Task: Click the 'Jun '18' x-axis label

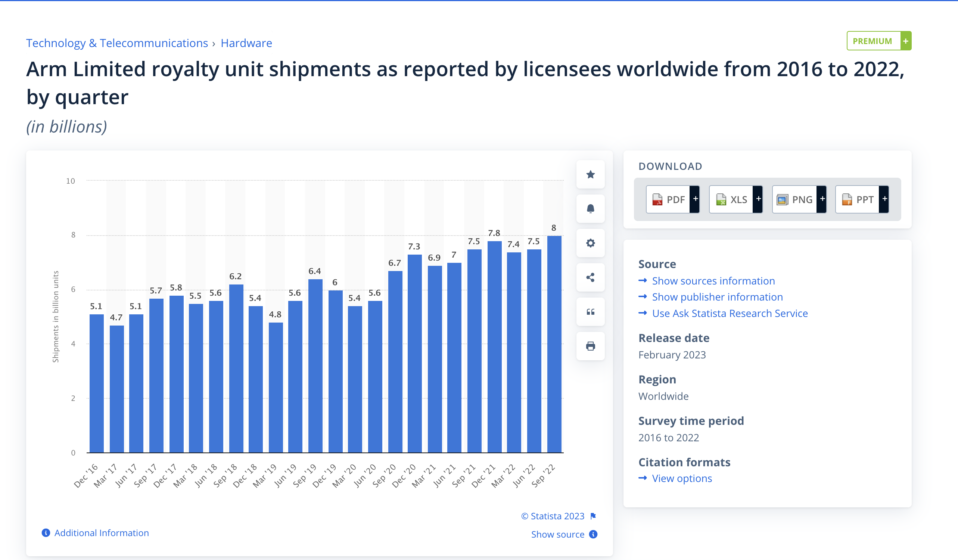Action: pos(206,475)
